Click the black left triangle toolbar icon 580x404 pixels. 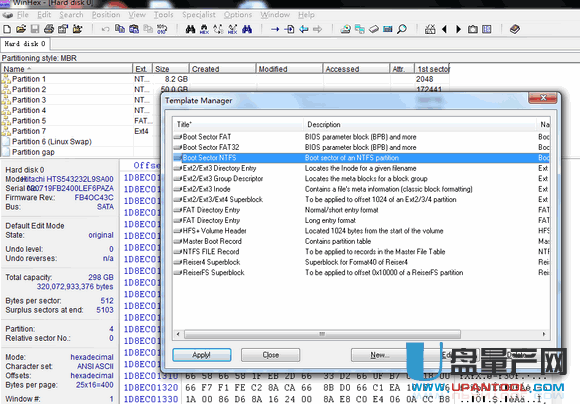[444, 29]
